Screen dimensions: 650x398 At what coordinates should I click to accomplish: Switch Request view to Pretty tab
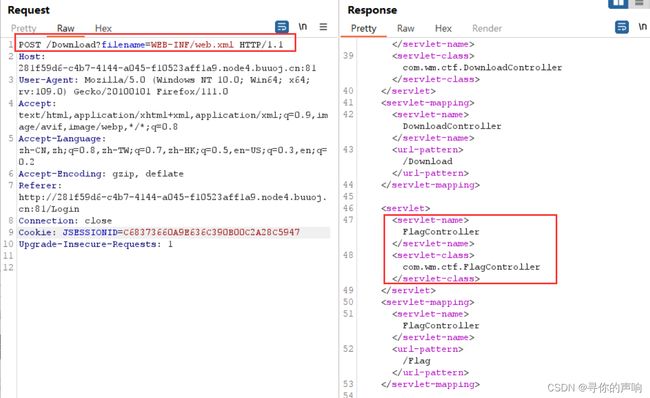[24, 28]
